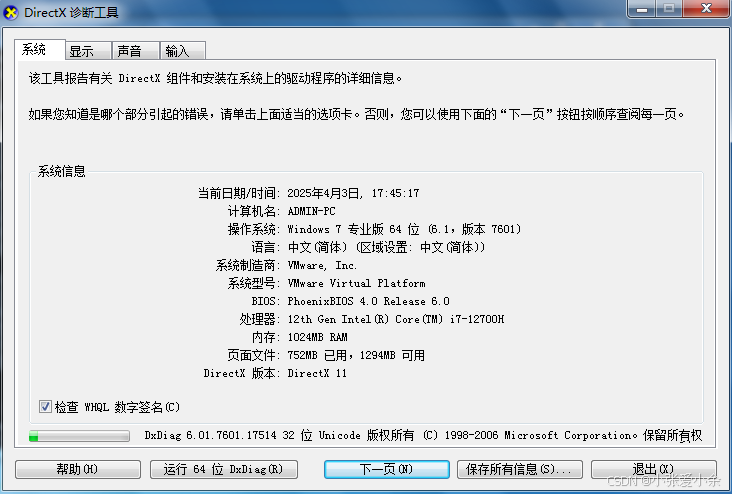Click the manufacturer value VMware, Inc.
Screen dimensions: 732x494
[322, 265]
